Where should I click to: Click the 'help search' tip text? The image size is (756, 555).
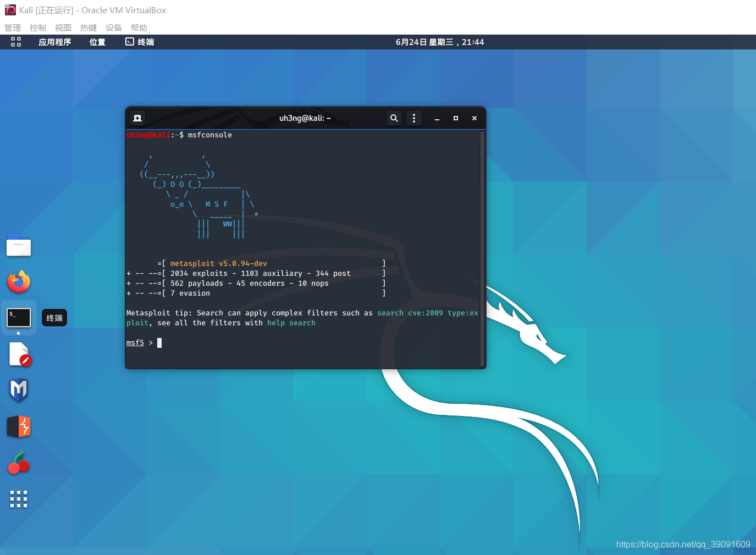tap(291, 323)
